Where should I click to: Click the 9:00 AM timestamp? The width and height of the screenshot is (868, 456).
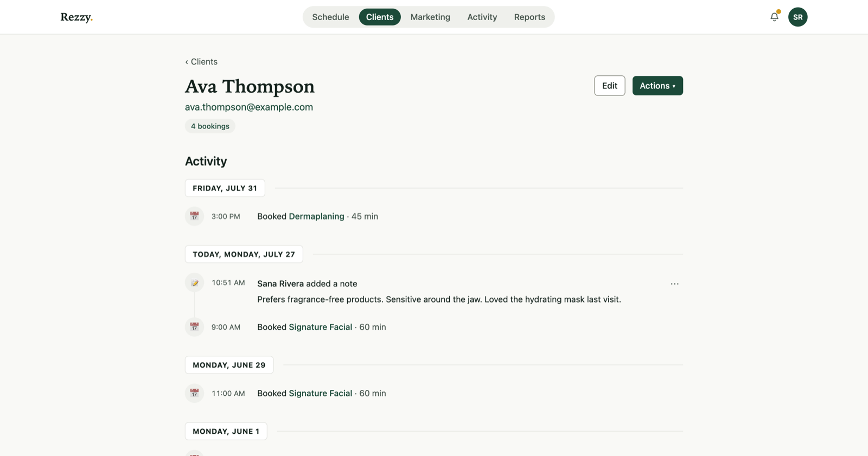pos(226,327)
